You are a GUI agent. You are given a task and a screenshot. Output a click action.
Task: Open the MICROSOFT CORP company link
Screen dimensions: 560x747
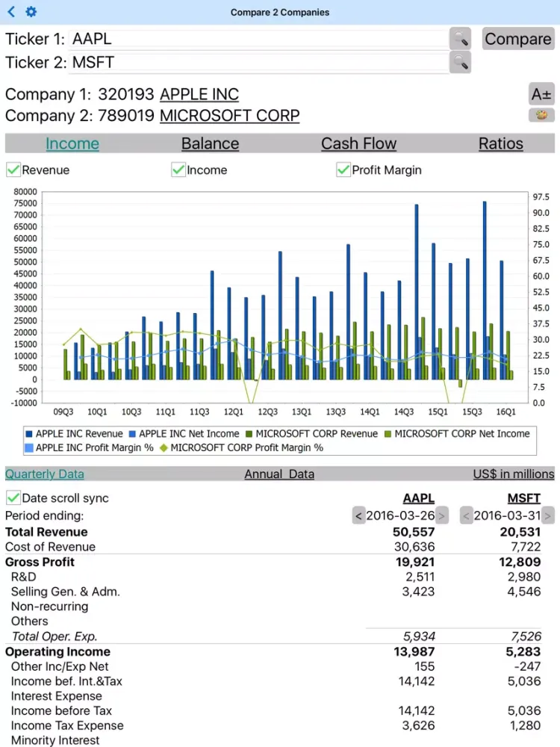pyautogui.click(x=229, y=115)
